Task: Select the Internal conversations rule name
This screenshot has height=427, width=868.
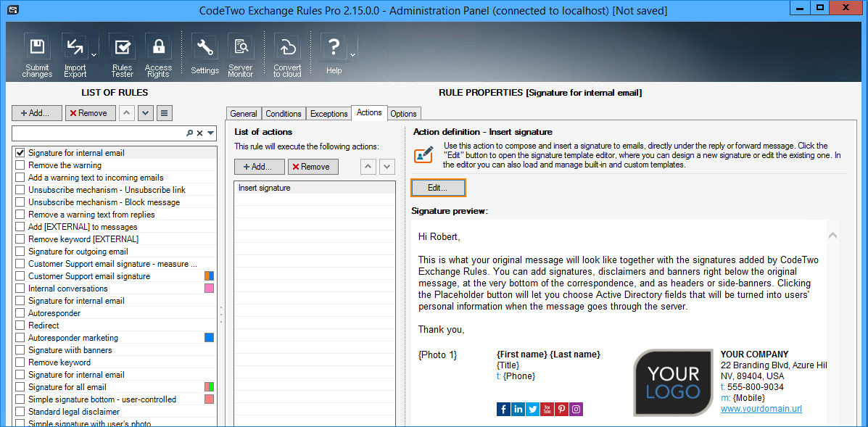Action: pyautogui.click(x=68, y=288)
